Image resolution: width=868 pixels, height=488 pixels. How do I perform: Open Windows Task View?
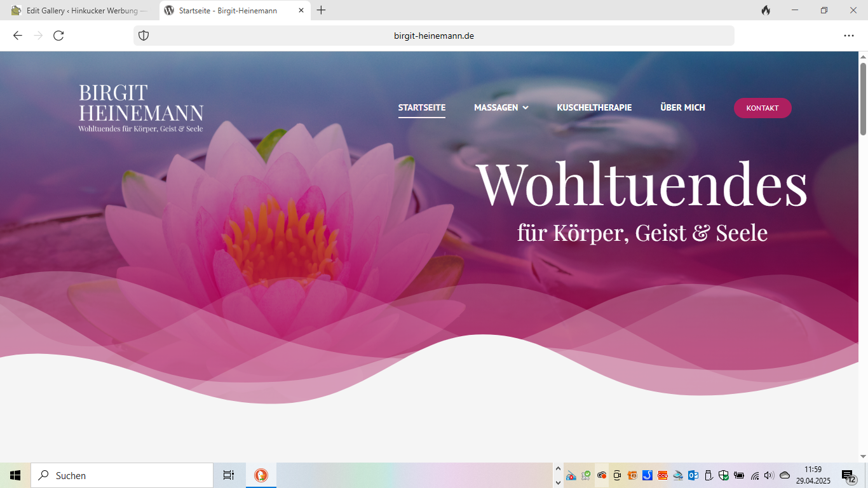[x=229, y=475]
